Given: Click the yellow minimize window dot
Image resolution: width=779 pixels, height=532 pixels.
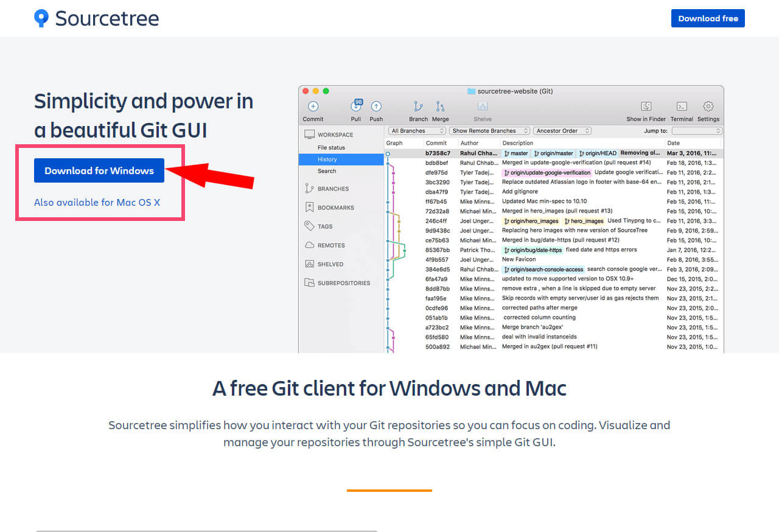Looking at the screenshot, I should pos(316,91).
